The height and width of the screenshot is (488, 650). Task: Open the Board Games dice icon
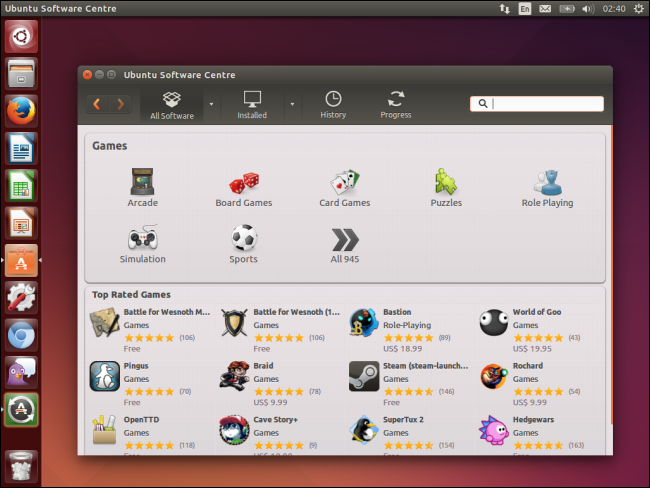244,183
